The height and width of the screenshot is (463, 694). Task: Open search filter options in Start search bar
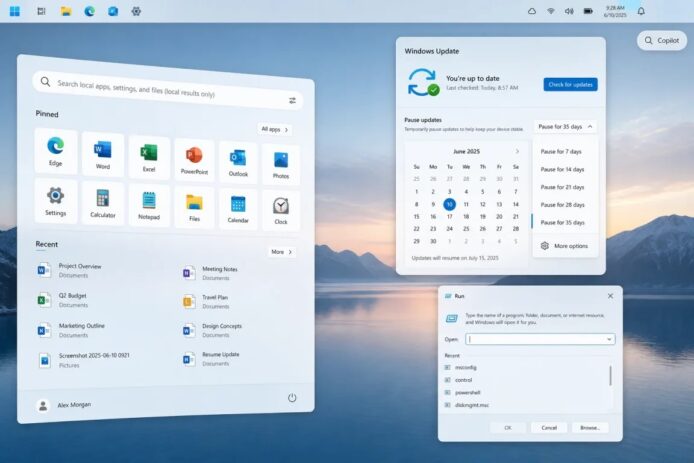(x=293, y=100)
